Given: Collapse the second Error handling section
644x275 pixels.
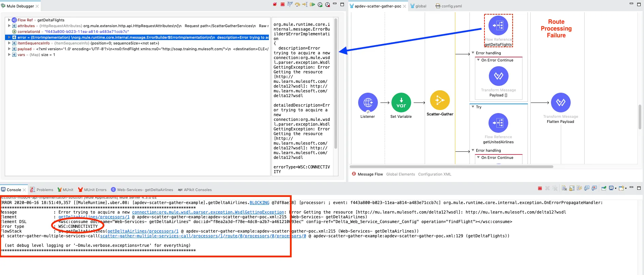Looking at the screenshot, I should [x=473, y=150].
